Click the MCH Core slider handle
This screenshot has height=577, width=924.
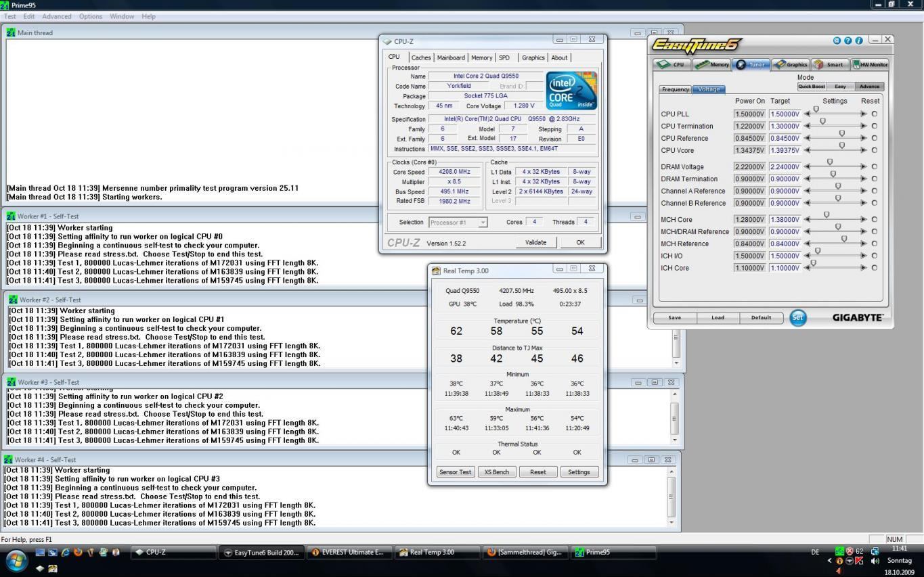tap(827, 215)
